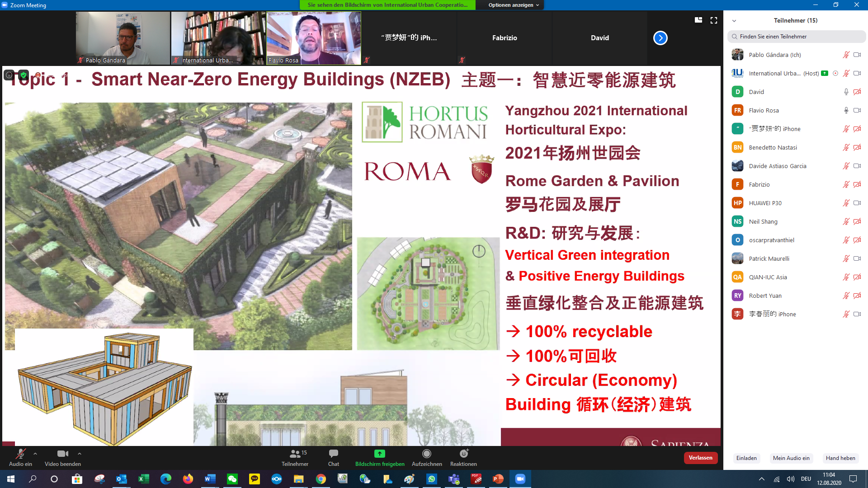Image resolution: width=868 pixels, height=488 pixels.
Task: Stop camera with Video beenden
Action: (x=63, y=454)
